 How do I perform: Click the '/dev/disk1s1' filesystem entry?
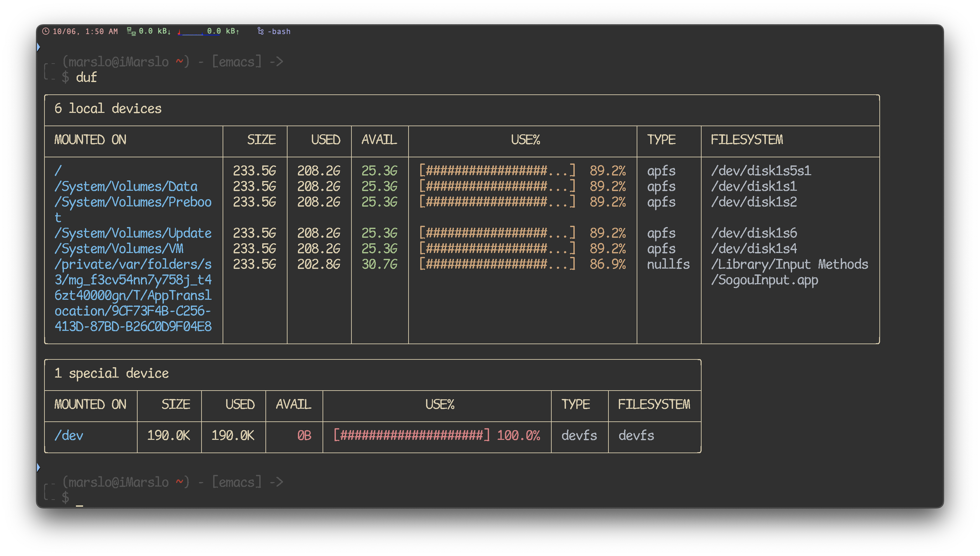click(754, 186)
